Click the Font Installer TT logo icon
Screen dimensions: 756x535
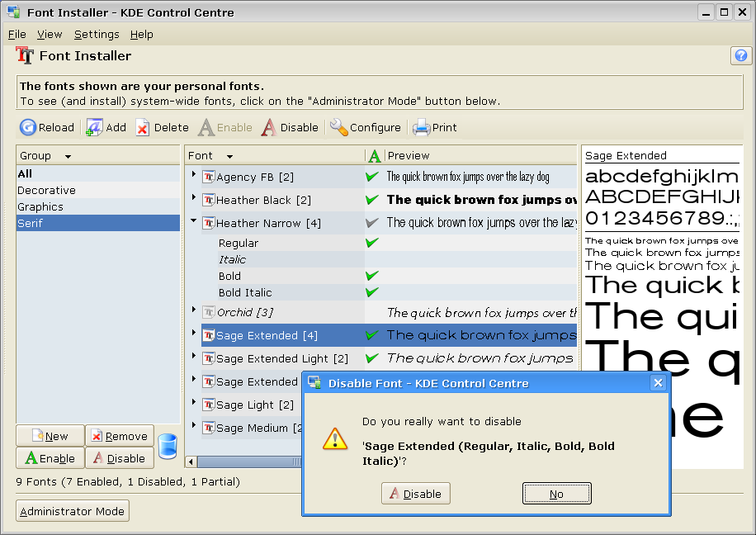pos(25,55)
